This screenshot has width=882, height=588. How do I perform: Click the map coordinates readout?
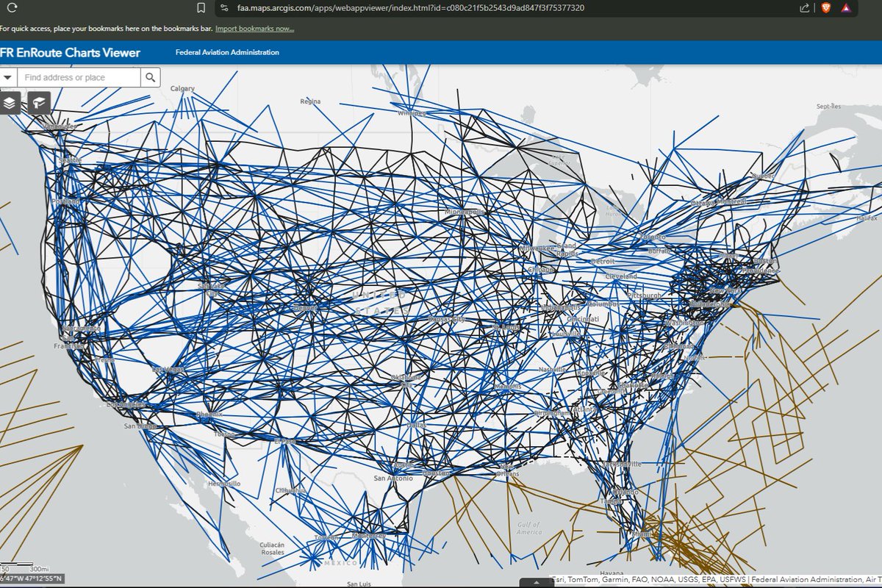[32, 579]
